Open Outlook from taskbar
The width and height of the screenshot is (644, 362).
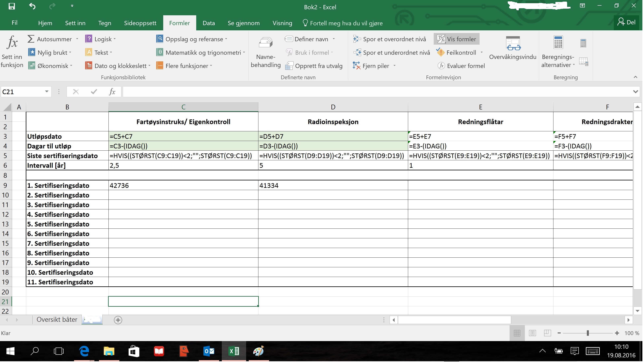click(209, 351)
